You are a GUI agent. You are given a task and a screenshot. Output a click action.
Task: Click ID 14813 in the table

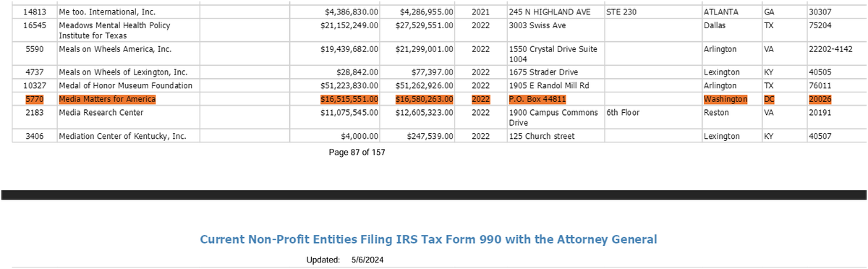pos(35,12)
